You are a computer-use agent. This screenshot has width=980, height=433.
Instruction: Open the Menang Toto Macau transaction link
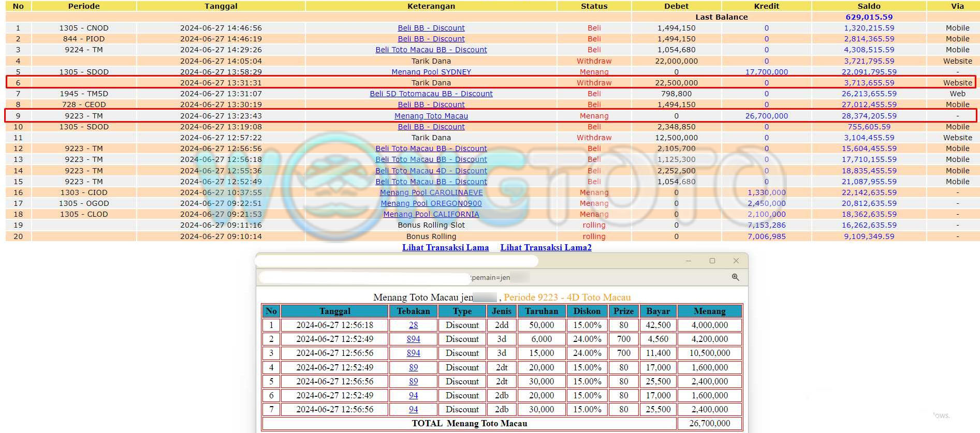coord(431,116)
